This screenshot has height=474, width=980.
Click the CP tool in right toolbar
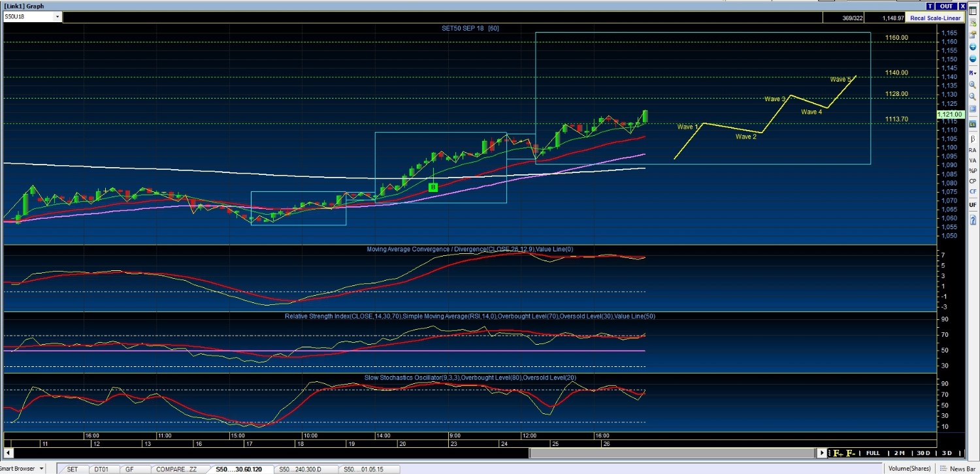coord(972,181)
